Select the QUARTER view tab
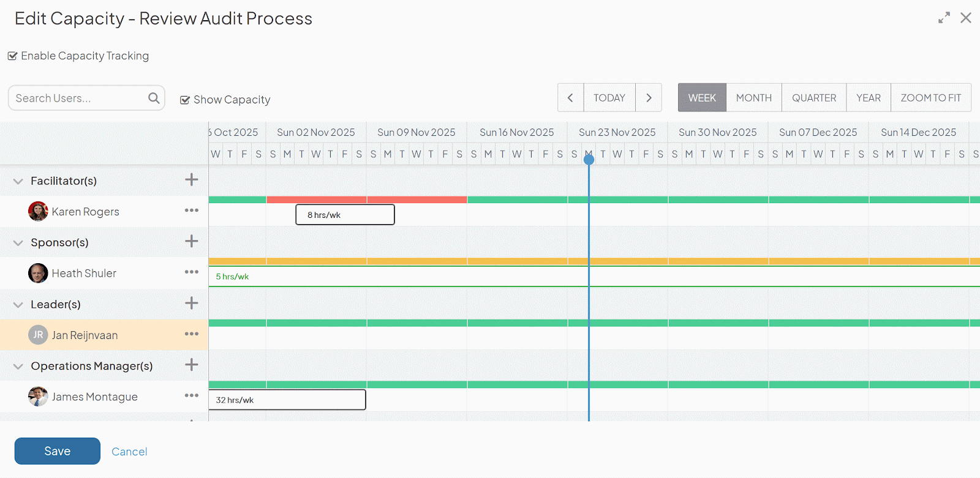Screen dimensions: 980x478 tap(813, 98)
